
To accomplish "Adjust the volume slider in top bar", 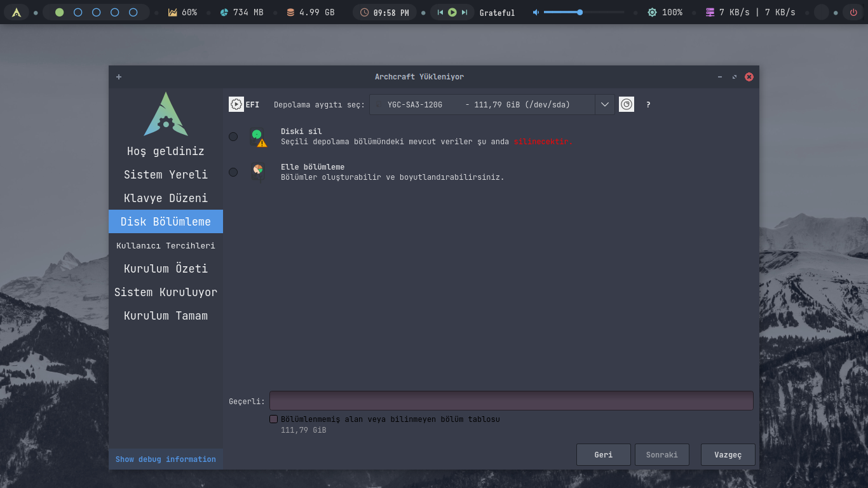I will click(x=585, y=12).
